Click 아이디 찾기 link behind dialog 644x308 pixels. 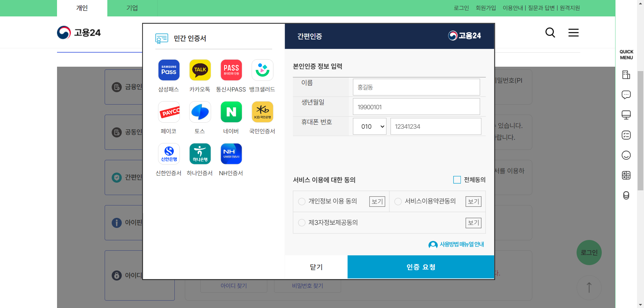[x=234, y=286]
